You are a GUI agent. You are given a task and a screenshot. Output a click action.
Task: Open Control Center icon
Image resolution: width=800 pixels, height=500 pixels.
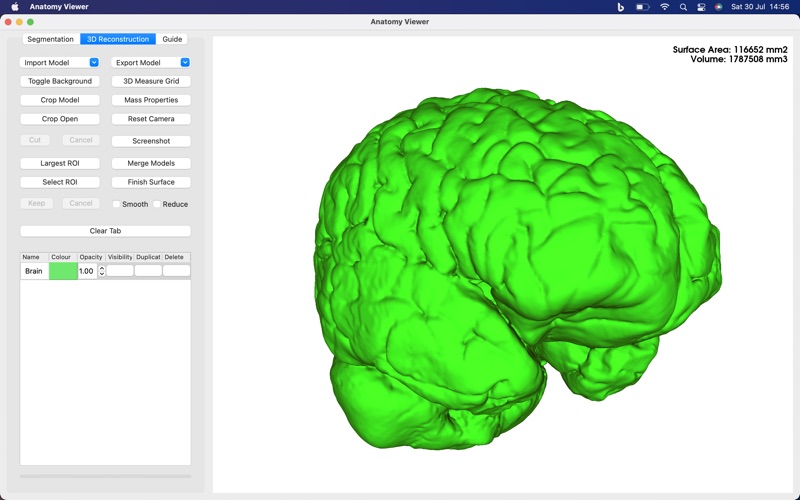pos(701,7)
